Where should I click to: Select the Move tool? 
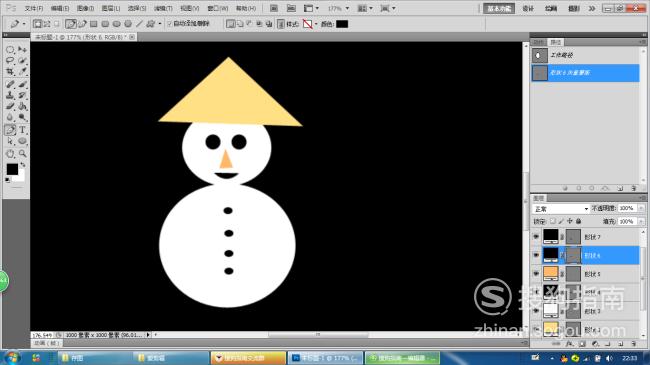click(x=22, y=50)
